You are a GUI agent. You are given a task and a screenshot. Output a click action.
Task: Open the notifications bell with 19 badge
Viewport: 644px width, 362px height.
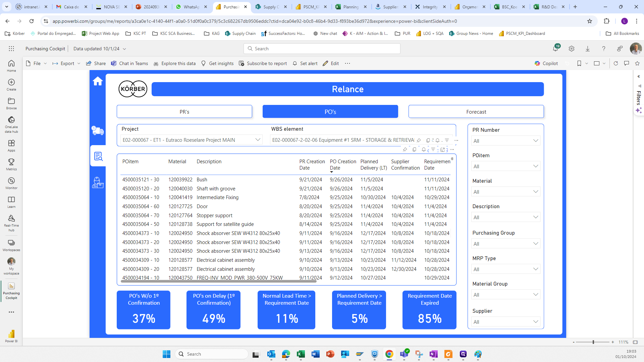(556, 48)
